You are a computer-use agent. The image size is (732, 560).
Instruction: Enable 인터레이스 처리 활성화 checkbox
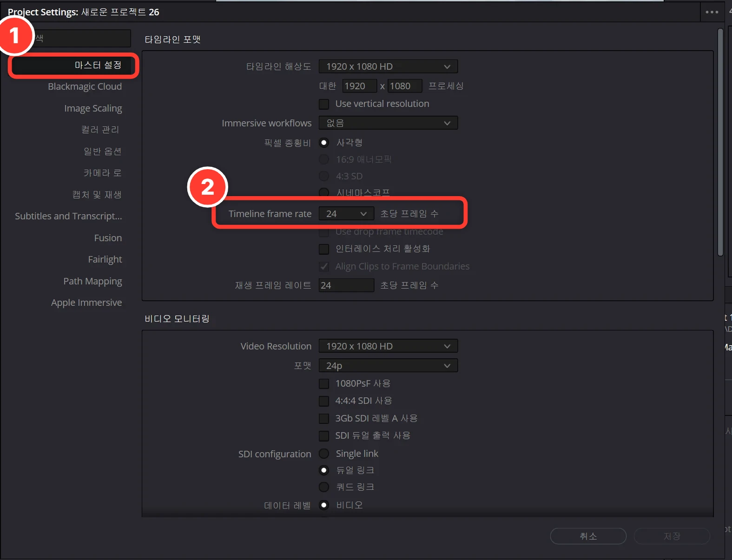click(x=324, y=249)
